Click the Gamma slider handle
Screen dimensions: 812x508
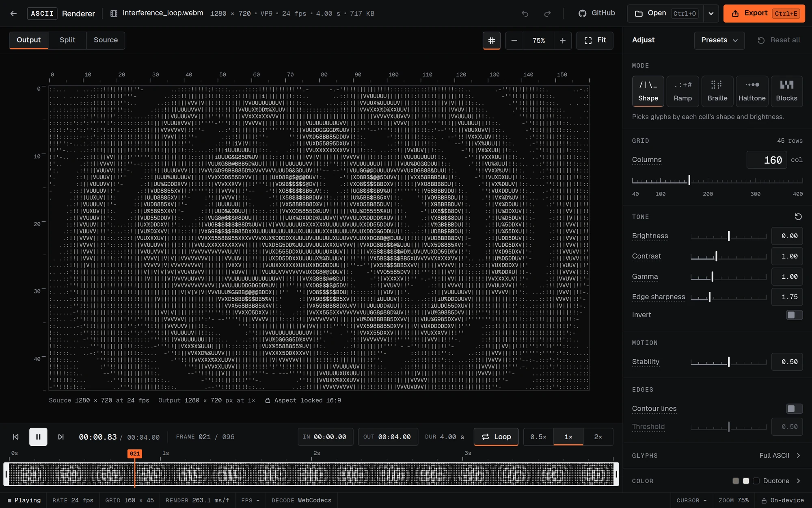(712, 276)
